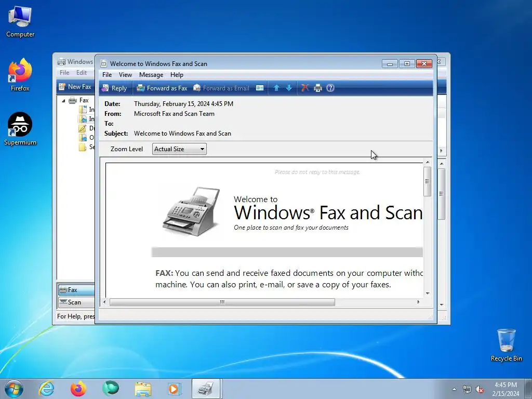Select the Incoming folder icon in tree
Image resolution: width=532 pixels, height=399 pixels.
click(83, 110)
